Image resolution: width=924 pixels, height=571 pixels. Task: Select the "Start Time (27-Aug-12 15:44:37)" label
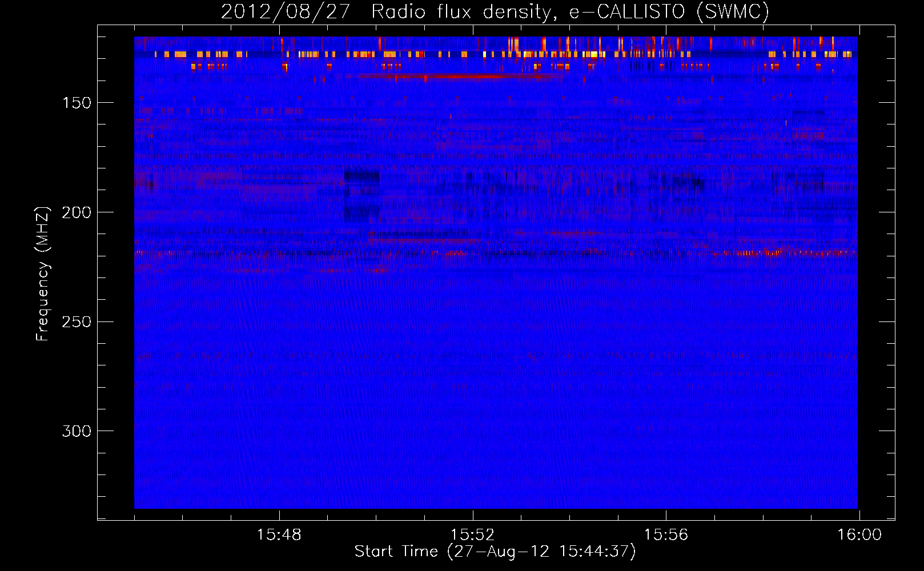coord(495,552)
